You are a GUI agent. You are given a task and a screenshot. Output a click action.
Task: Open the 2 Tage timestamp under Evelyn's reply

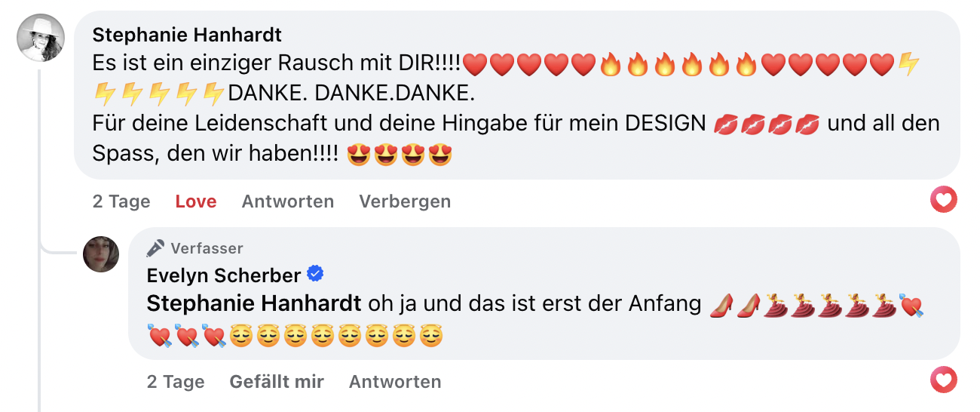pyautogui.click(x=176, y=382)
